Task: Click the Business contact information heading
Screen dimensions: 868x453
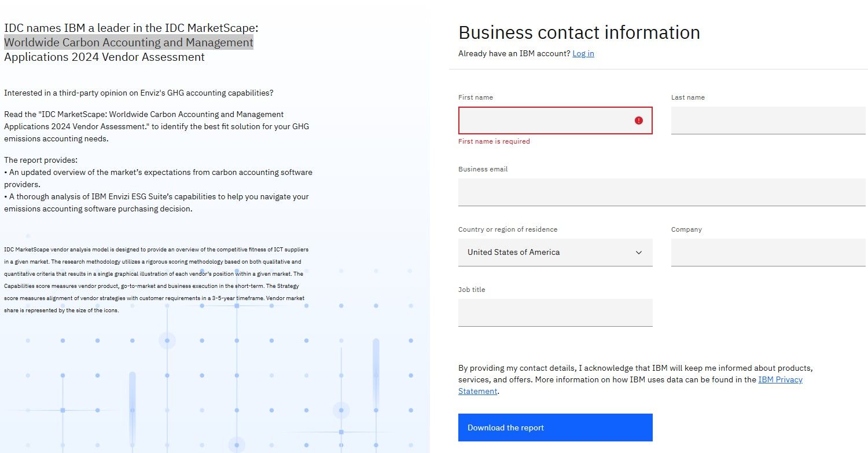Action: (579, 32)
